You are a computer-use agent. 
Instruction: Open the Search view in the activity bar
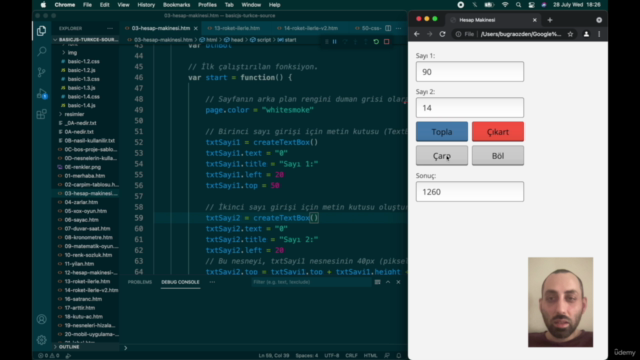41,51
